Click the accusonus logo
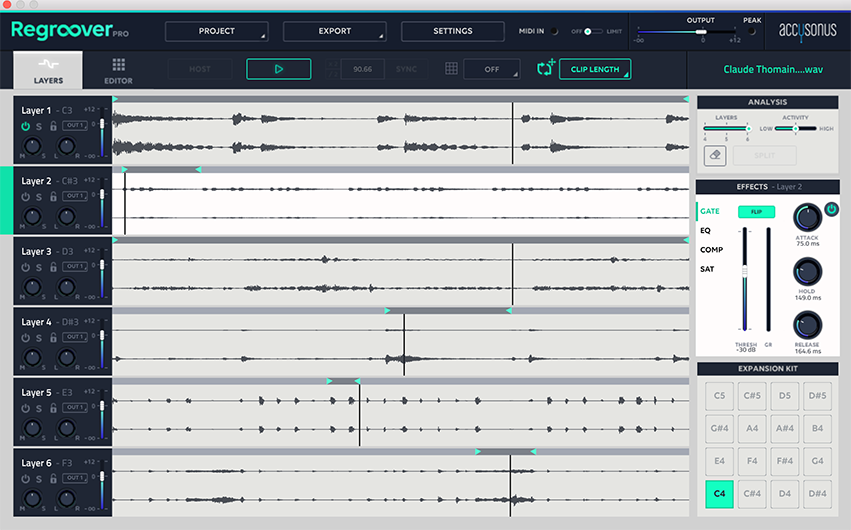851x530 pixels. pyautogui.click(x=808, y=30)
